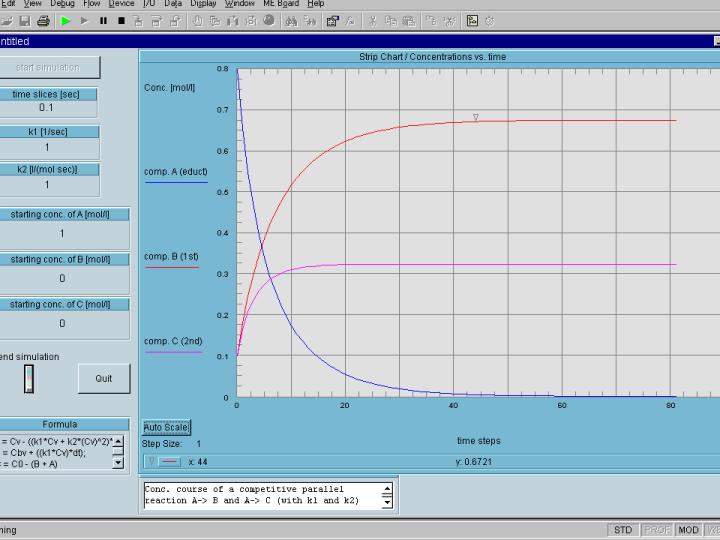Click the gray single-step play icon

click(x=84, y=20)
